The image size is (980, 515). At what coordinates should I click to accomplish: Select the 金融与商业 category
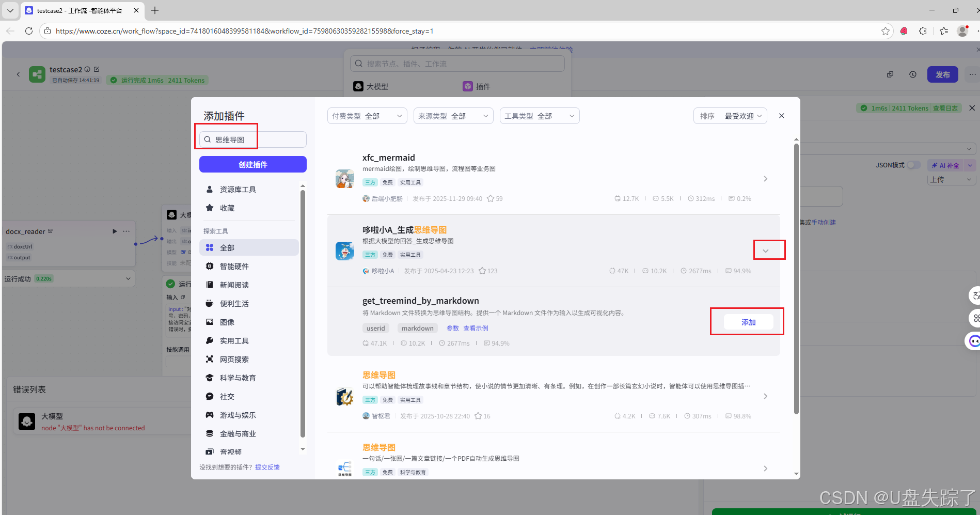(x=249, y=433)
